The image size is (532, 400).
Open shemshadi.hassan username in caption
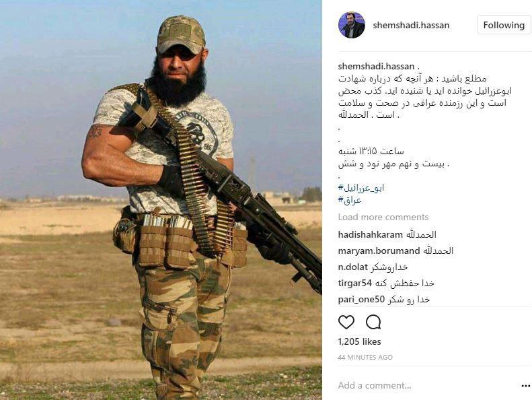click(x=376, y=66)
